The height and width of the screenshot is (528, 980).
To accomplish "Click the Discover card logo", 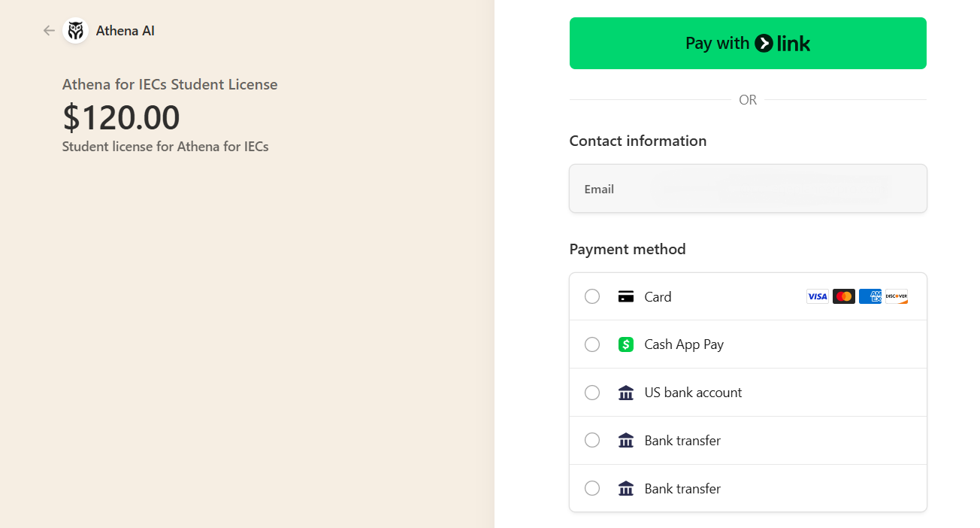I will pyautogui.click(x=896, y=296).
